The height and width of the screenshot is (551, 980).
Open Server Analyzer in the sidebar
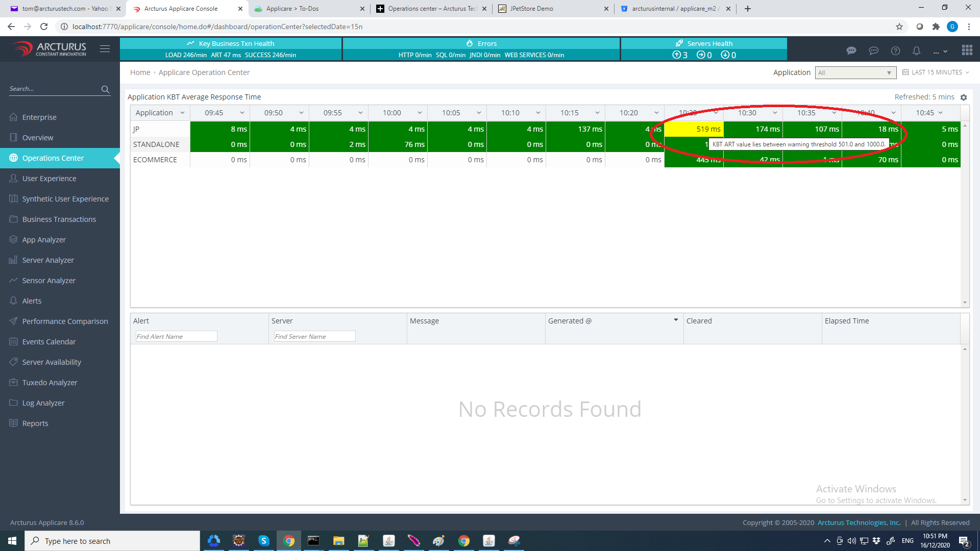click(x=48, y=260)
